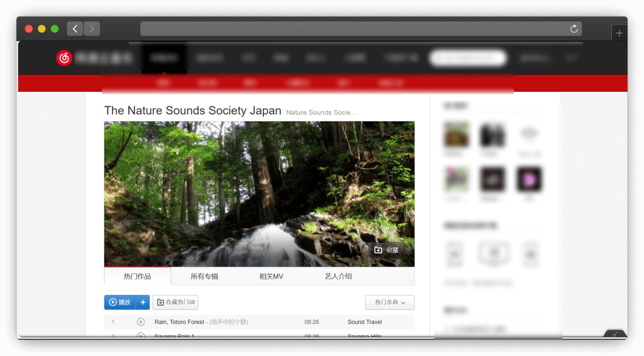The height and width of the screenshot is (356, 644).
Task: Expand the 热门单曲 dropdown
Action: 389,303
